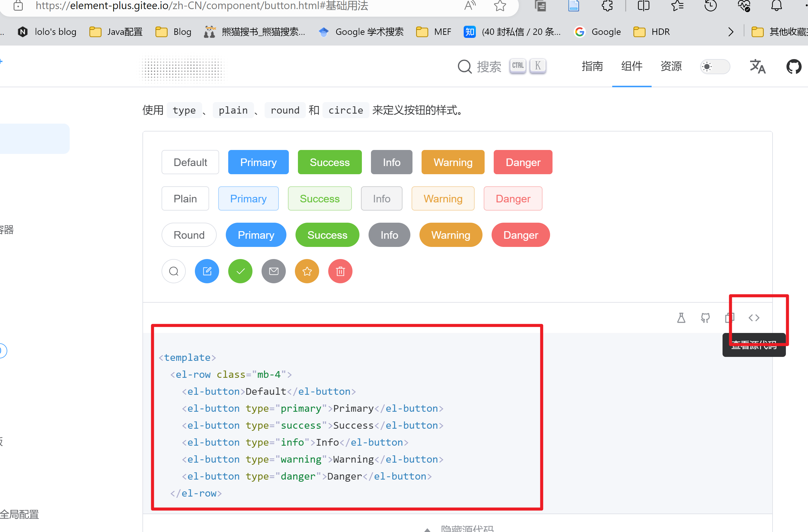Open 全局配置 sidebar item
The image size is (808, 532).
(19, 514)
